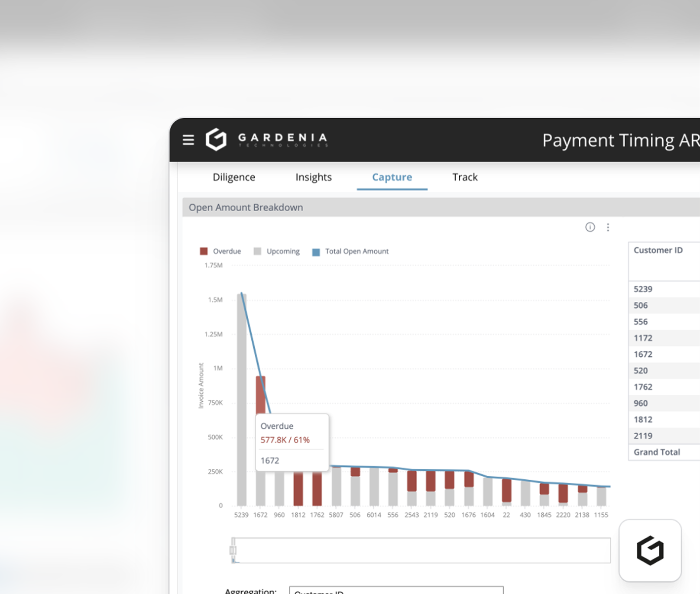Viewport: 700px width, 594px height.
Task: Select table row 960
Action: click(664, 403)
